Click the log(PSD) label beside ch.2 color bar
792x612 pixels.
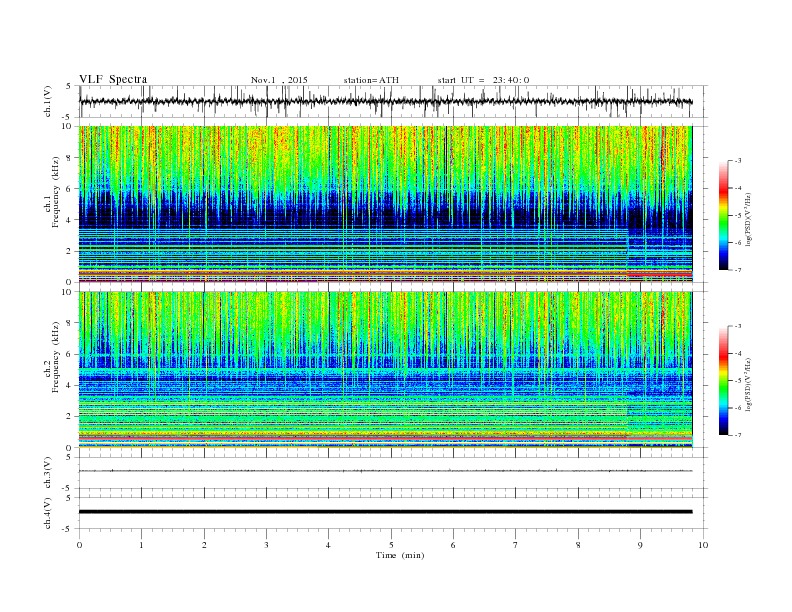(748, 384)
